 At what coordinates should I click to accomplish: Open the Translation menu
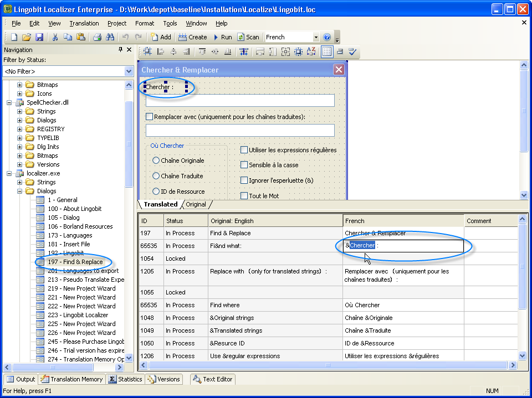click(84, 23)
